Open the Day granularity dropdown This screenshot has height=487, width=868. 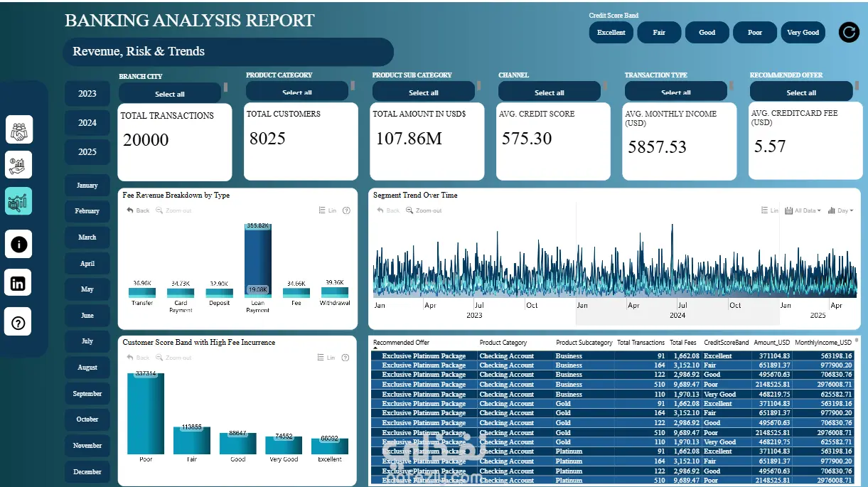click(840, 210)
